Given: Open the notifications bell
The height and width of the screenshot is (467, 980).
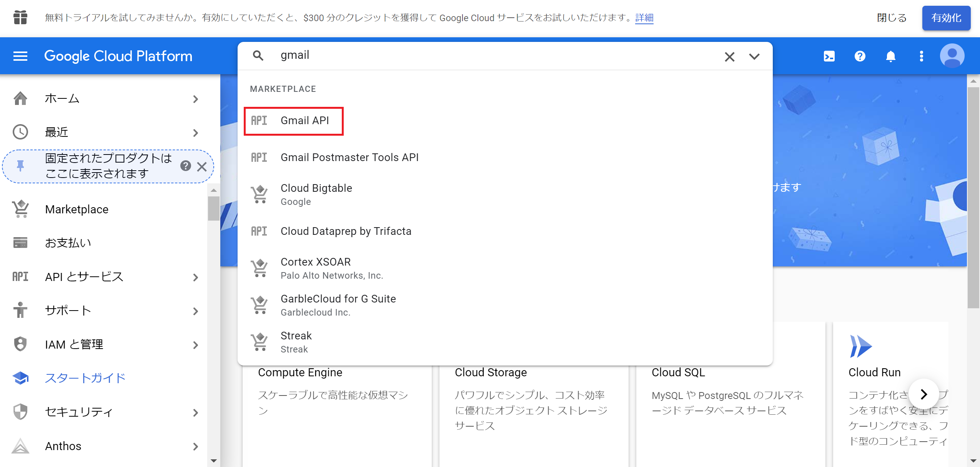Looking at the screenshot, I should pos(891,56).
